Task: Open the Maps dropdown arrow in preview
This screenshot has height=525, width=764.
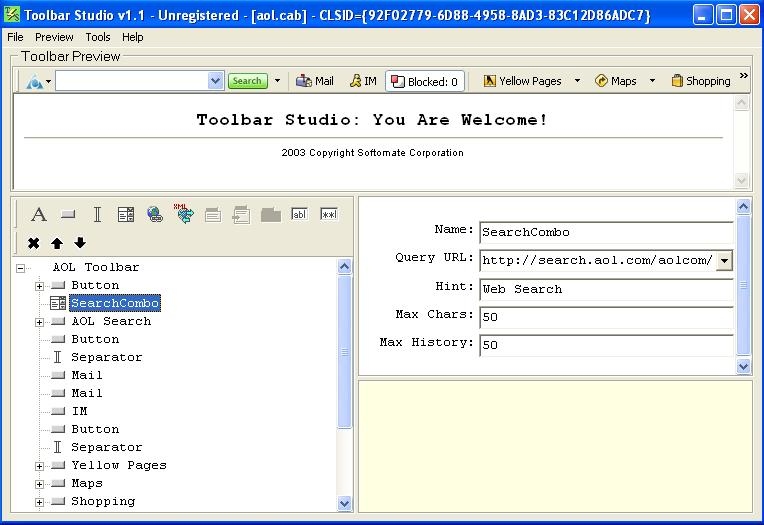Action: [x=652, y=81]
